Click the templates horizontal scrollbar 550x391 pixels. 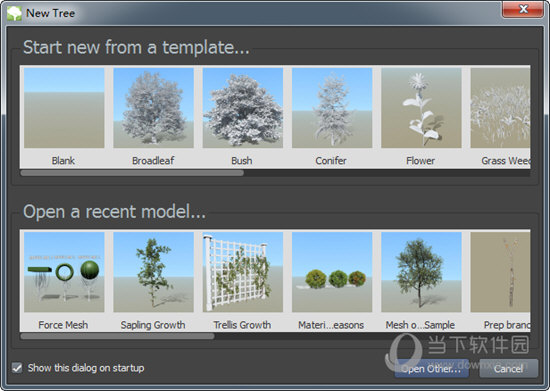(x=132, y=173)
